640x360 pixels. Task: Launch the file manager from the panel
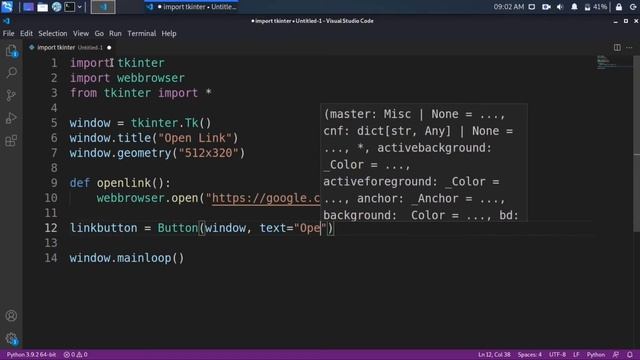pos(42,7)
